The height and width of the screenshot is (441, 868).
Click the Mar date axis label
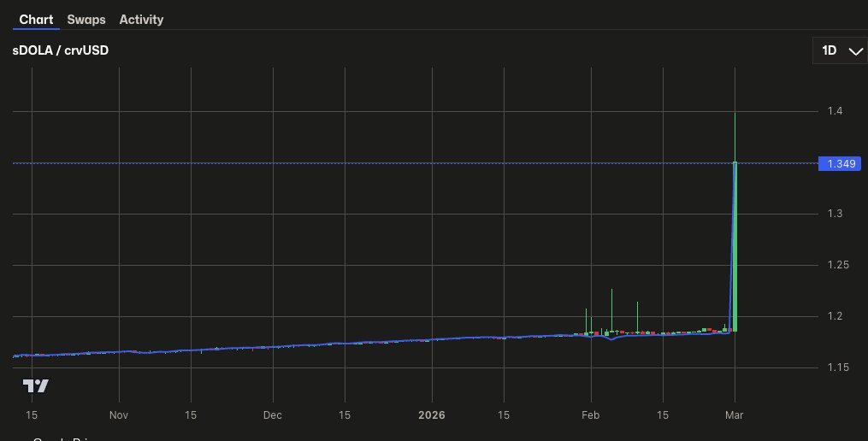point(735,415)
